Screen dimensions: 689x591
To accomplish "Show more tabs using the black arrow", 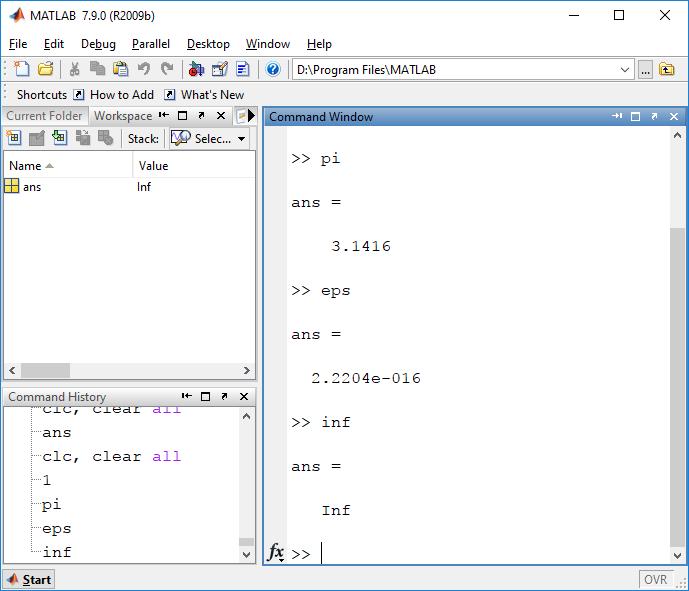I will (251, 116).
